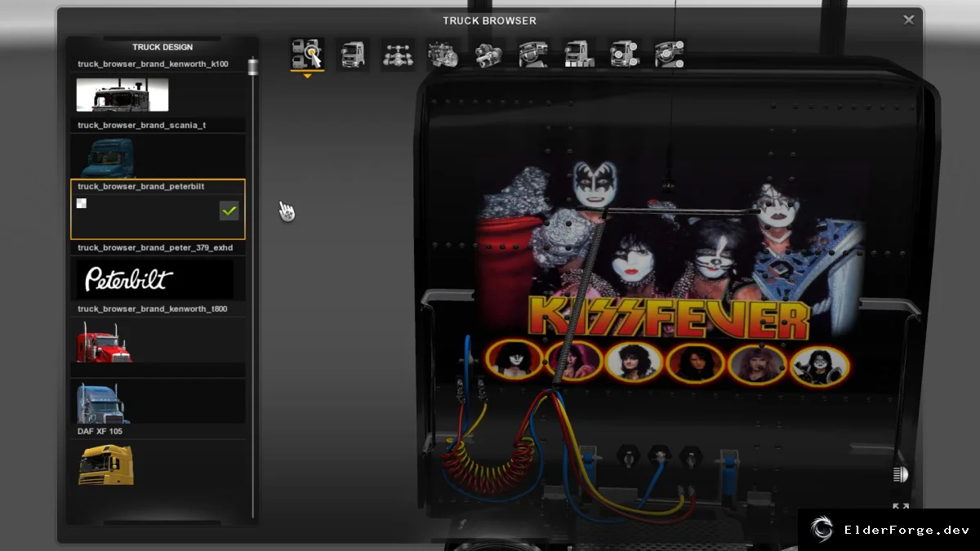
Task: Select the small placeholder thumbnail under brand_peterbilt
Action: click(82, 203)
